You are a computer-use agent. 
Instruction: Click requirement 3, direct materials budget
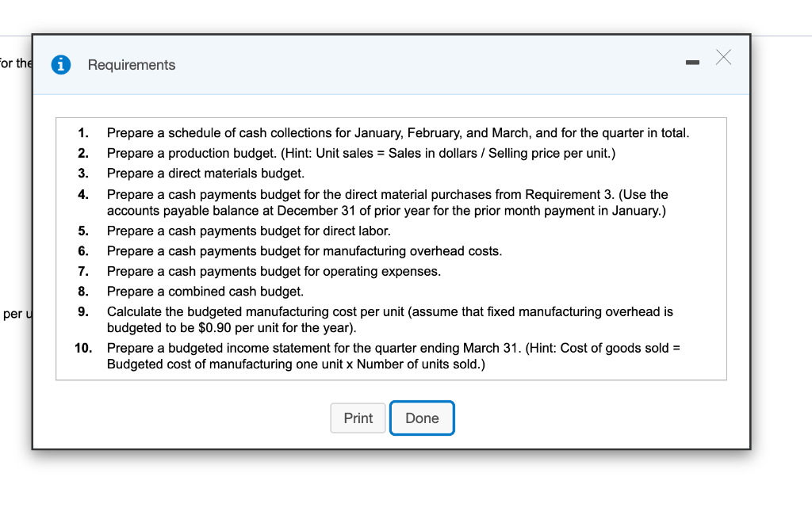pyautogui.click(x=205, y=174)
